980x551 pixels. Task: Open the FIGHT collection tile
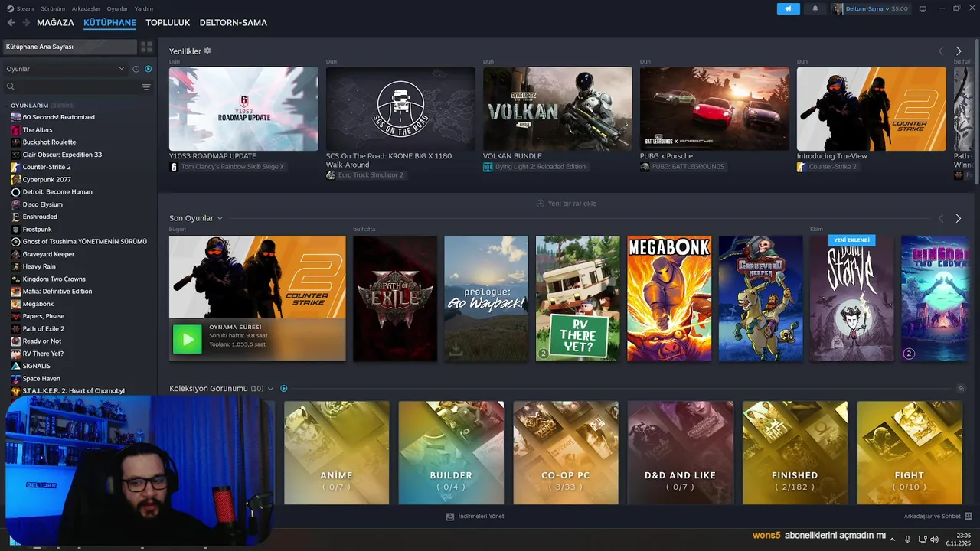tap(910, 453)
